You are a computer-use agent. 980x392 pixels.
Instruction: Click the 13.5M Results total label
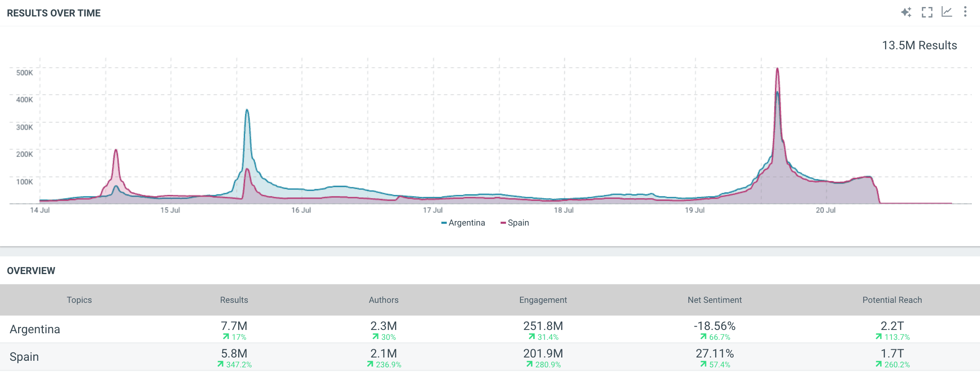[920, 45]
